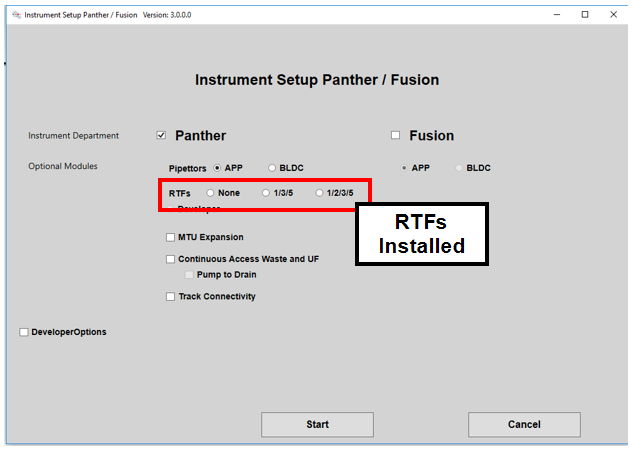Minimize the Instrument Setup window
This screenshot has height=451, width=632.
click(x=556, y=15)
